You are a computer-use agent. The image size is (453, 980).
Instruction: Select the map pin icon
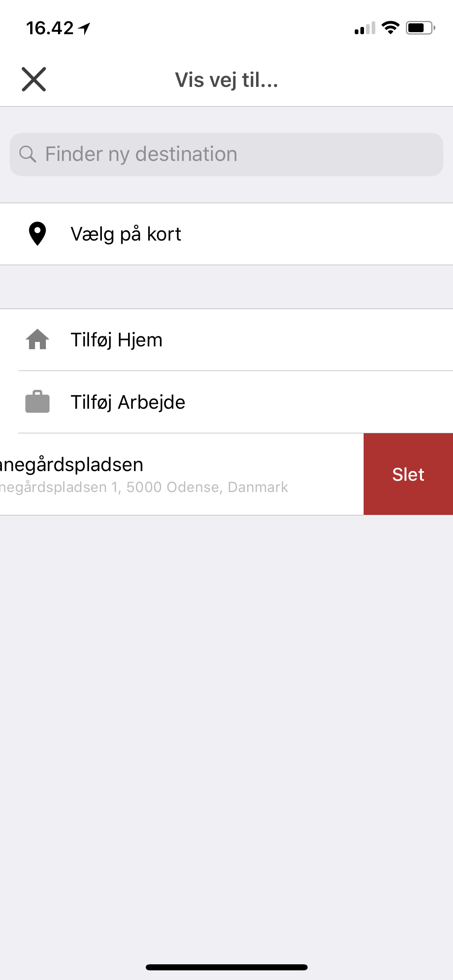pos(37,234)
